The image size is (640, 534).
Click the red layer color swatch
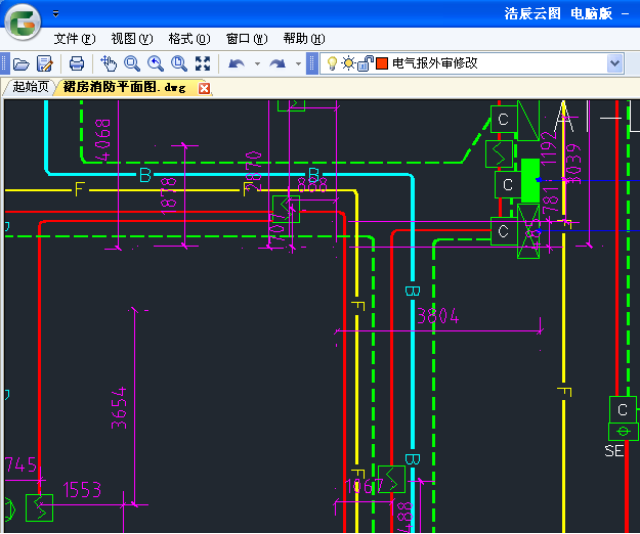382,63
